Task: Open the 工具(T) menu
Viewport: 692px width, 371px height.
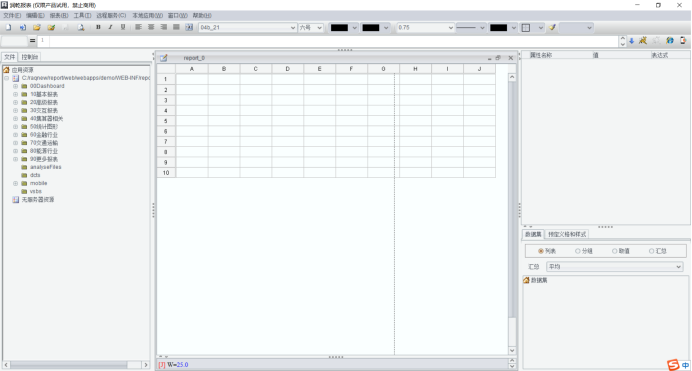Action: (x=82, y=15)
